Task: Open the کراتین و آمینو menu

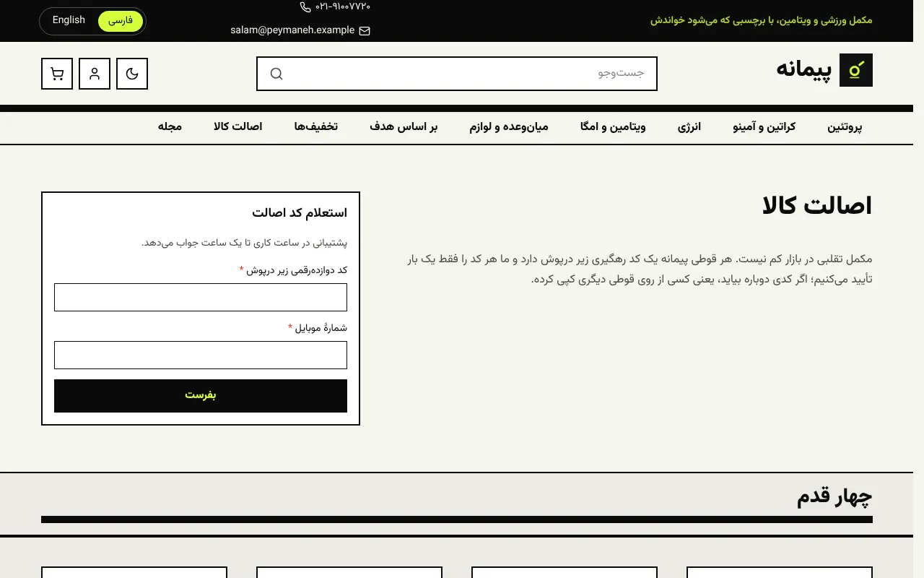Action: [x=764, y=127]
